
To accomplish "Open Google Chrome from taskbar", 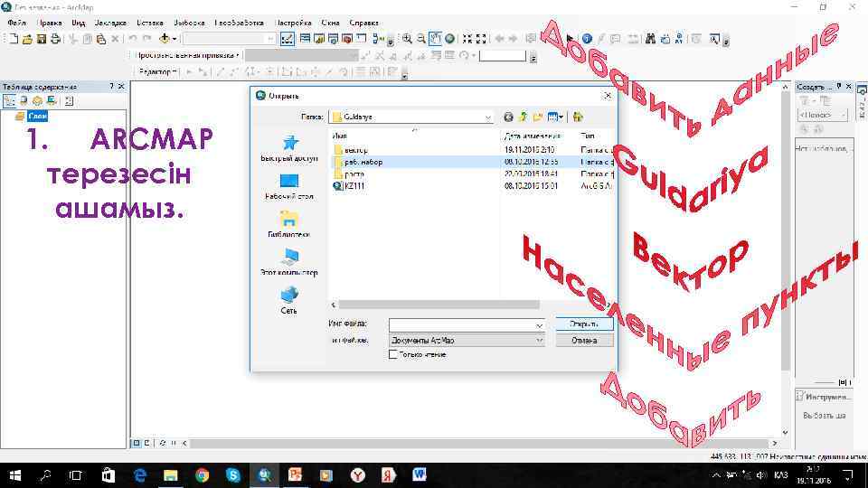I will tap(202, 475).
